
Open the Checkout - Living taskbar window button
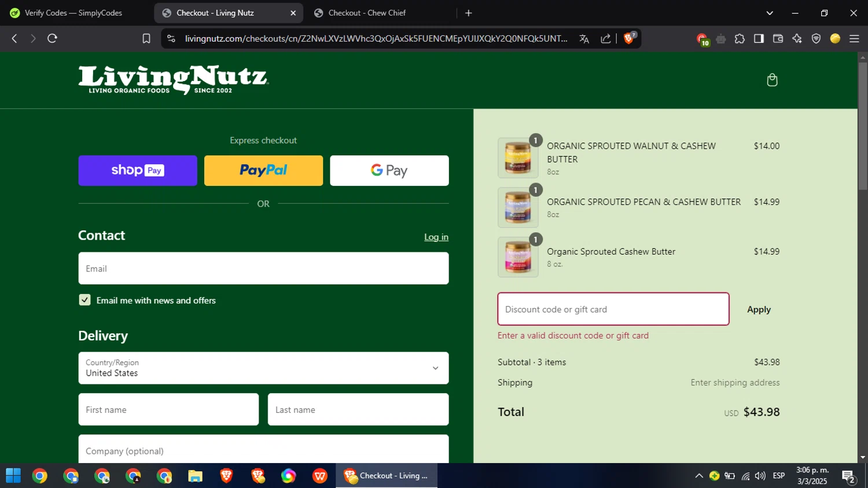coord(387,476)
